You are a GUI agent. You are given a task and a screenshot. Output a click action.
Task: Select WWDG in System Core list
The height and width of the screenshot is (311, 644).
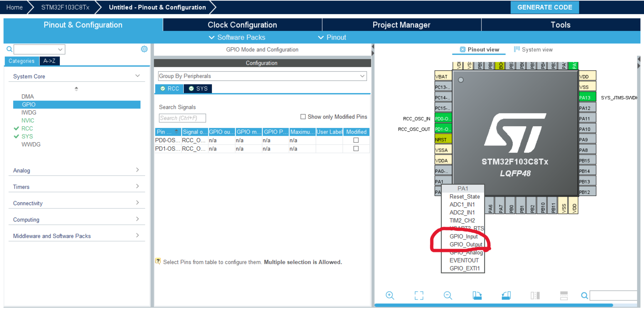[31, 144]
